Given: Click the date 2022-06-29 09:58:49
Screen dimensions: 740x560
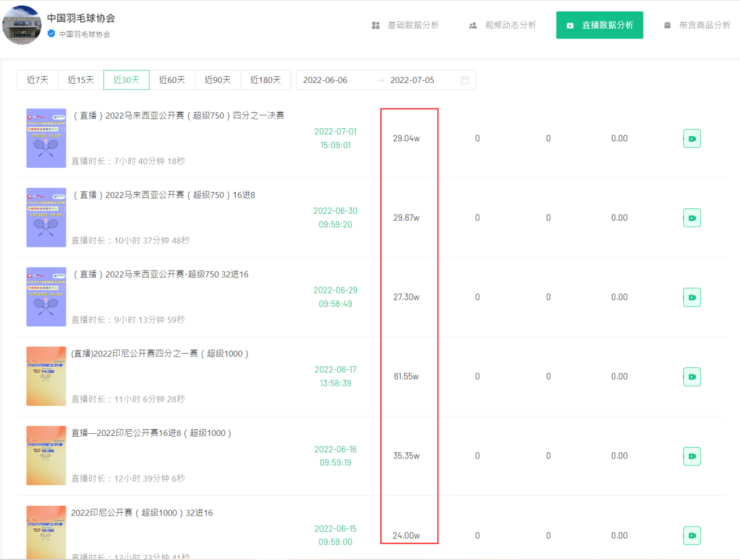Looking at the screenshot, I should (336, 297).
